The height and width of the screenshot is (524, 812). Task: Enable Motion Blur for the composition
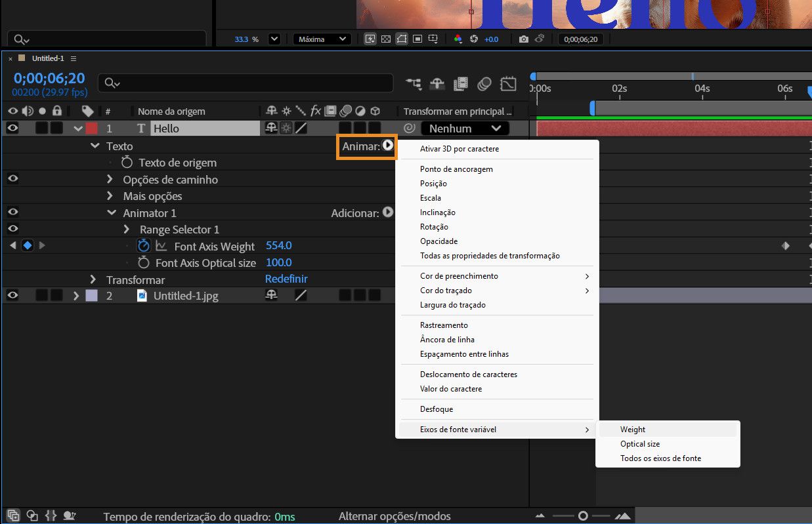484,84
